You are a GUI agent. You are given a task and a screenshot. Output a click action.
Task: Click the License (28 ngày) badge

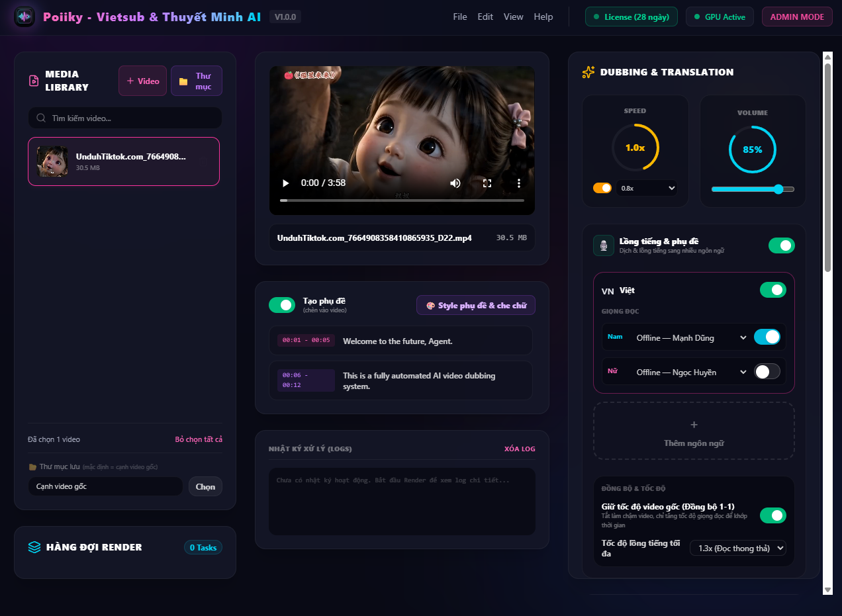[631, 17]
